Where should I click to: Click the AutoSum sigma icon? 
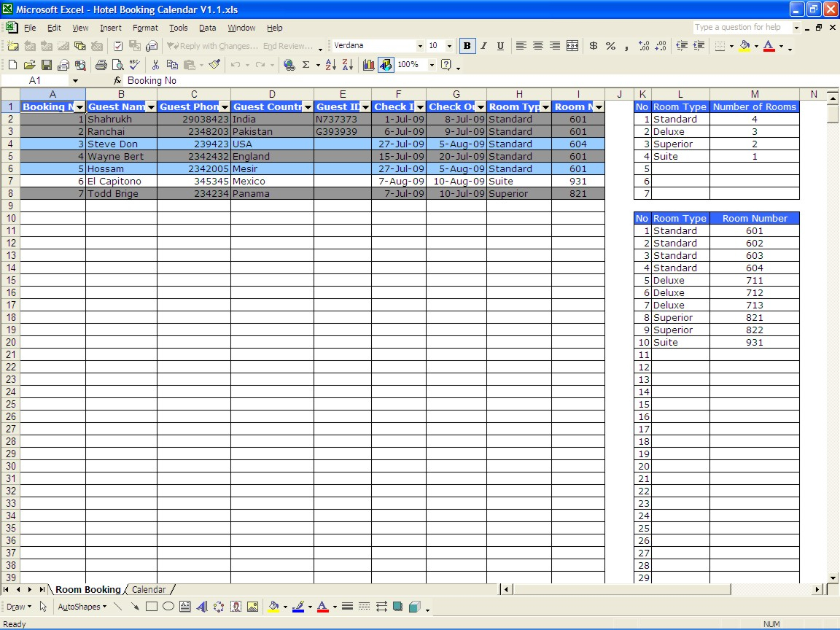click(x=306, y=65)
